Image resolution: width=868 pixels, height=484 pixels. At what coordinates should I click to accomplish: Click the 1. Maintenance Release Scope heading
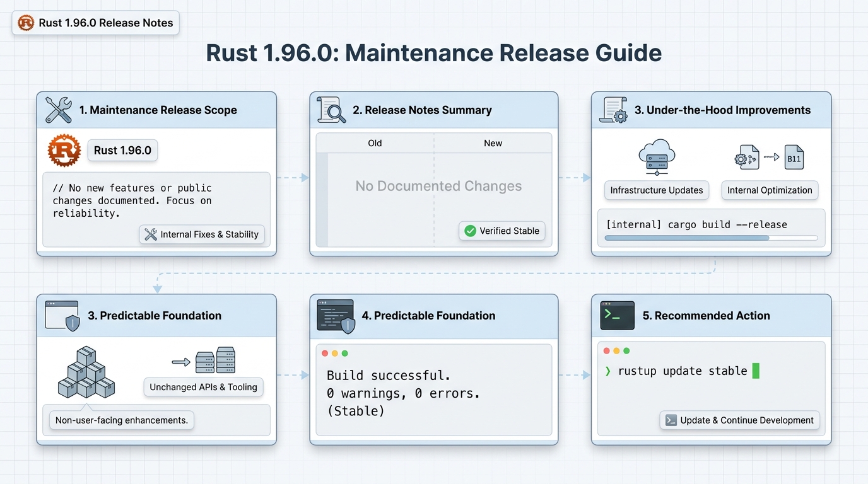(158, 110)
